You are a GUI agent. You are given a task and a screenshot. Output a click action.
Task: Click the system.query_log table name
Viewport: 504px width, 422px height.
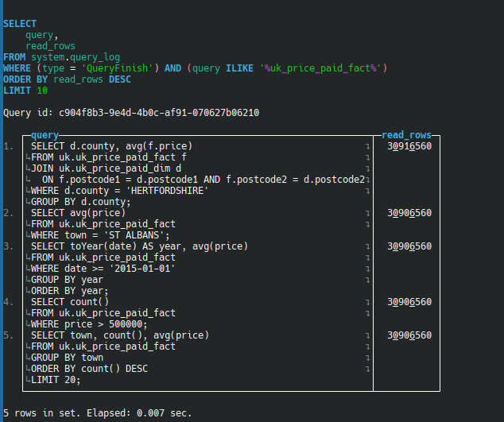65,57
